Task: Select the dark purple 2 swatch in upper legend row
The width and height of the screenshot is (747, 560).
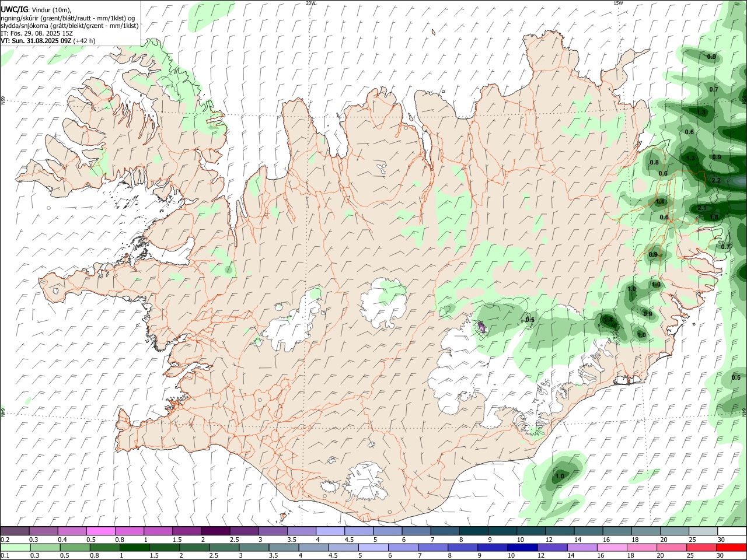Action: click(215, 531)
